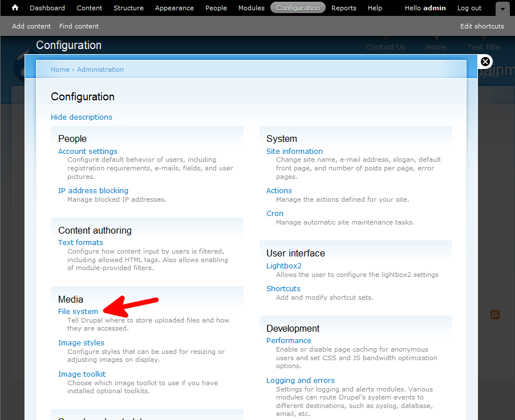
Task: Click the System section heading
Action: coord(282,138)
